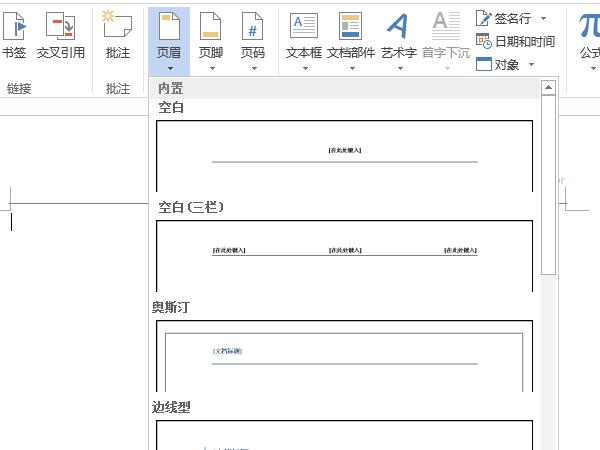The height and width of the screenshot is (450, 600).
Task: Click the header gallery scrollbar thumb
Action: pyautogui.click(x=548, y=185)
